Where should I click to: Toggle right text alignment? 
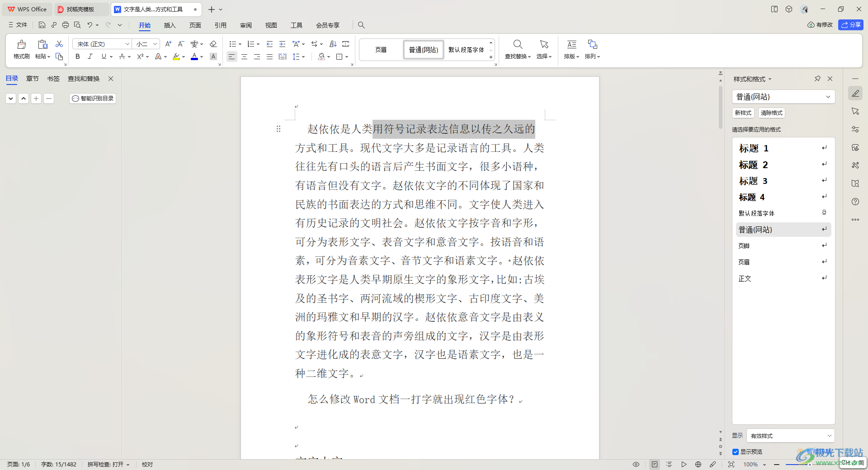[257, 56]
